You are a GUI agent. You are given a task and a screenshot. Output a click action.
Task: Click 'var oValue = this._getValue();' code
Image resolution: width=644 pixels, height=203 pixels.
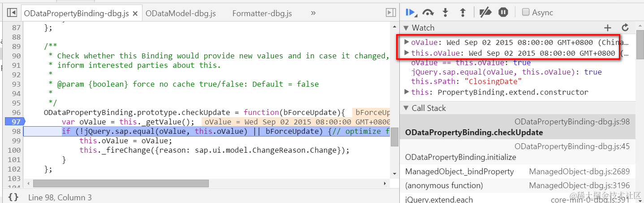point(128,122)
